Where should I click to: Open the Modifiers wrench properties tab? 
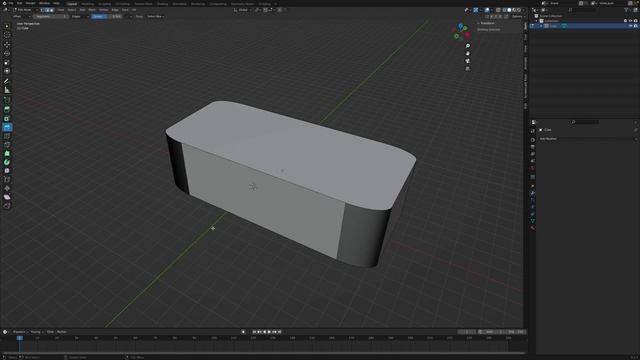click(533, 193)
